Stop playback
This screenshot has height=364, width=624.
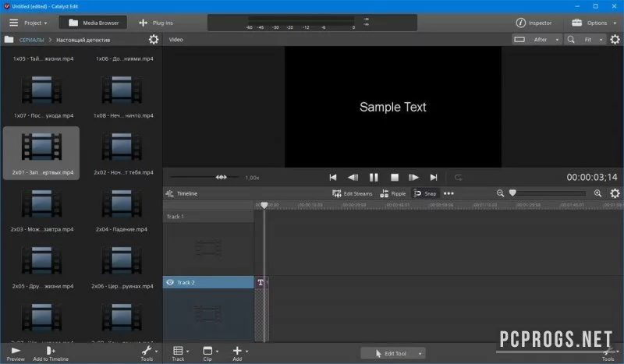(x=395, y=178)
